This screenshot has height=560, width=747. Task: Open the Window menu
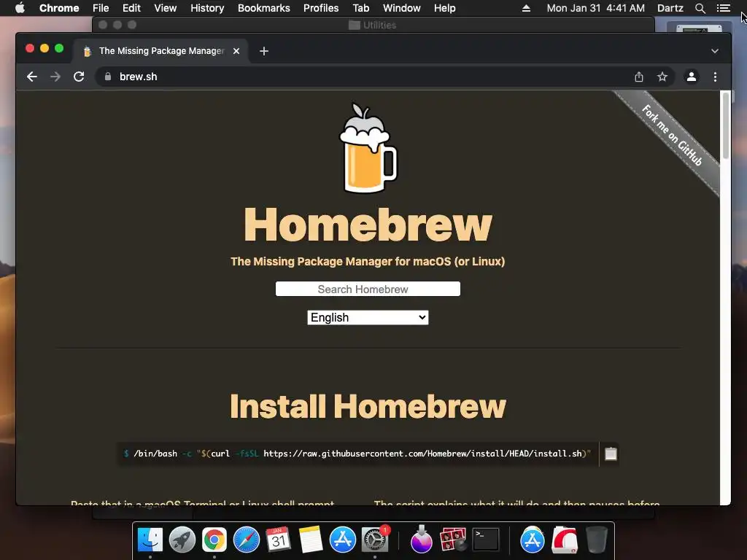pos(402,8)
